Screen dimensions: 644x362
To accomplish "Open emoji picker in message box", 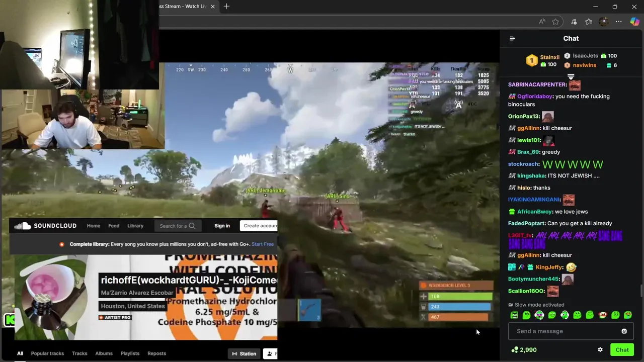I will (x=624, y=331).
